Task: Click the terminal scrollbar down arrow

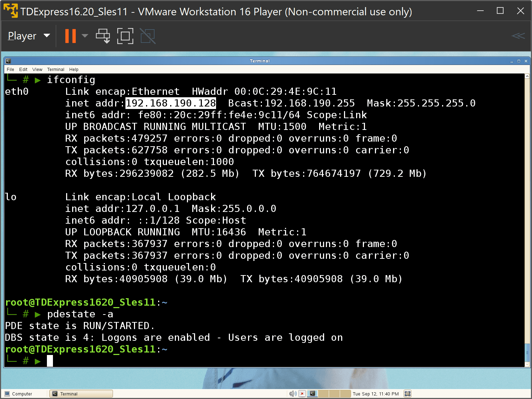Action: point(527,364)
